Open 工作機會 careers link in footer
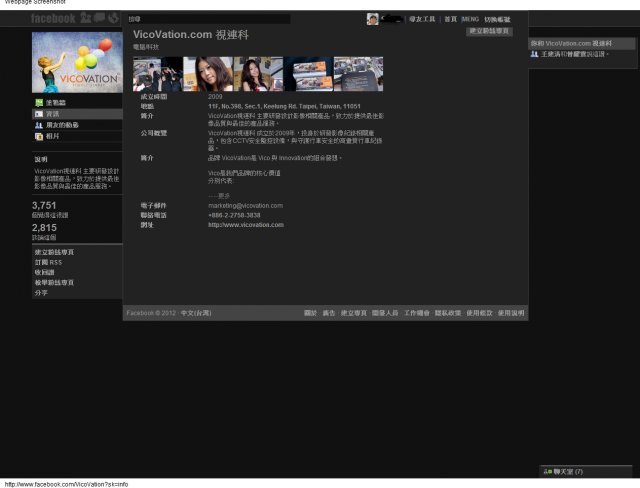This screenshot has height=488, width=640. (x=417, y=313)
